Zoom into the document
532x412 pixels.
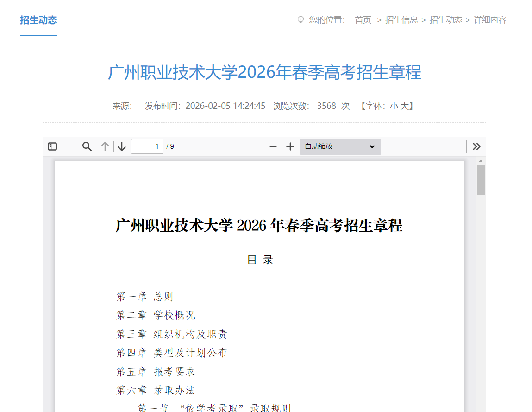[x=290, y=146]
